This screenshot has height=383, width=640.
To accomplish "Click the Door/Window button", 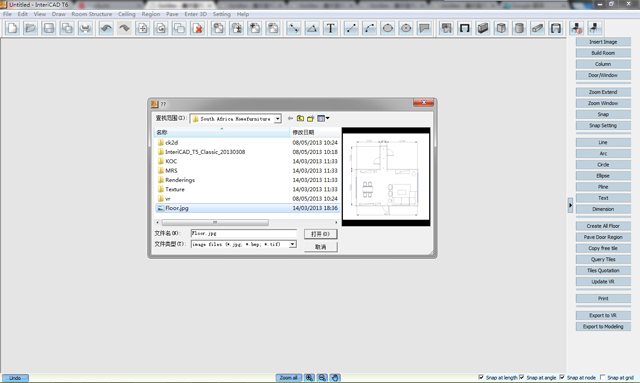I will pyautogui.click(x=603, y=75).
